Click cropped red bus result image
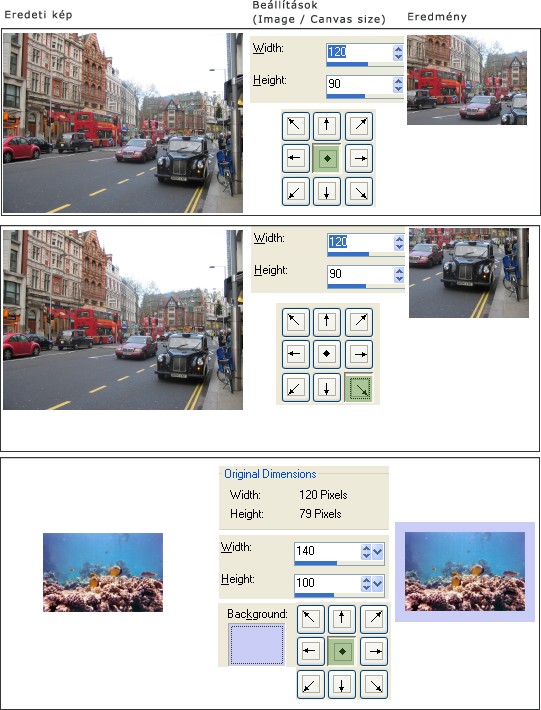The image size is (541, 710). [x=467, y=80]
